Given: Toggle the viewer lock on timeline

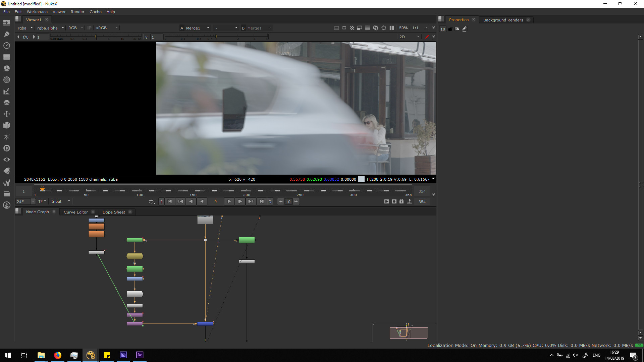Looking at the screenshot, I should [x=401, y=201].
